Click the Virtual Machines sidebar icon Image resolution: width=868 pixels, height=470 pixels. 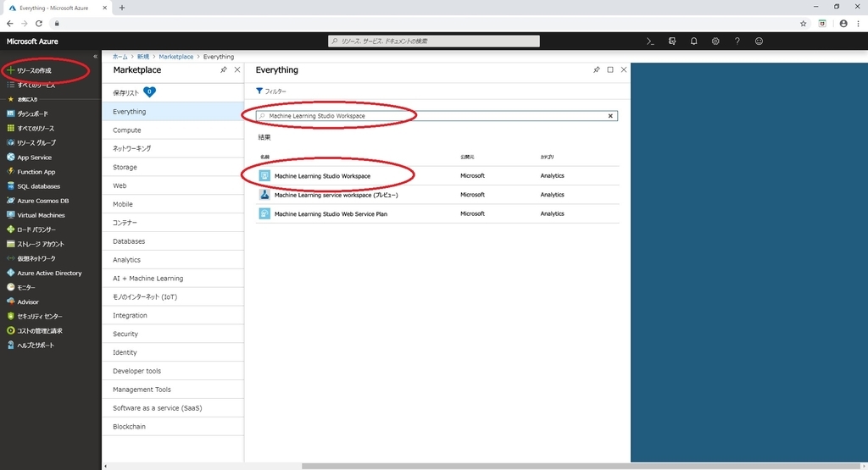10,214
